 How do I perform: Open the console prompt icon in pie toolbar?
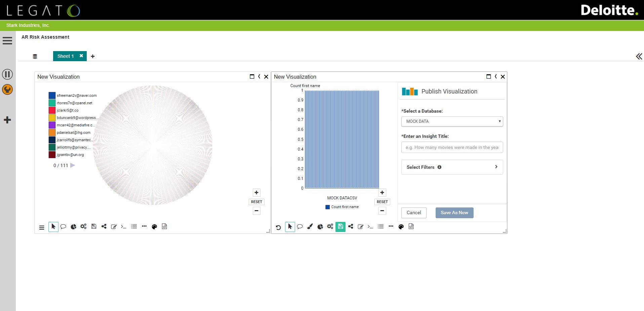click(123, 227)
